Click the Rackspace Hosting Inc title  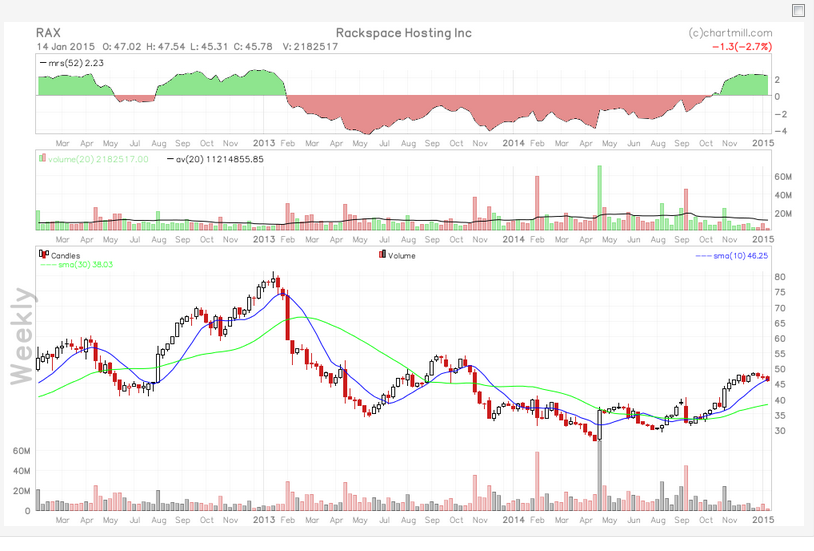404,33
